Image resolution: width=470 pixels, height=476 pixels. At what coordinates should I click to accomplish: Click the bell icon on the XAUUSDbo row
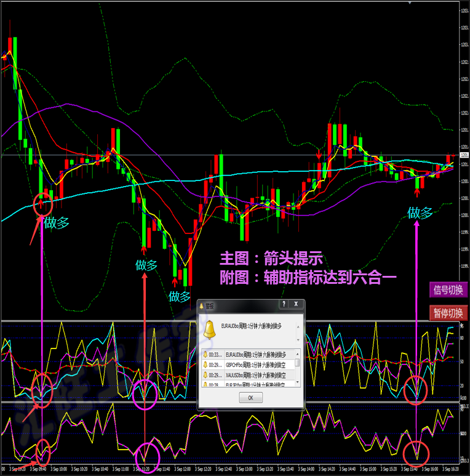[205, 375]
